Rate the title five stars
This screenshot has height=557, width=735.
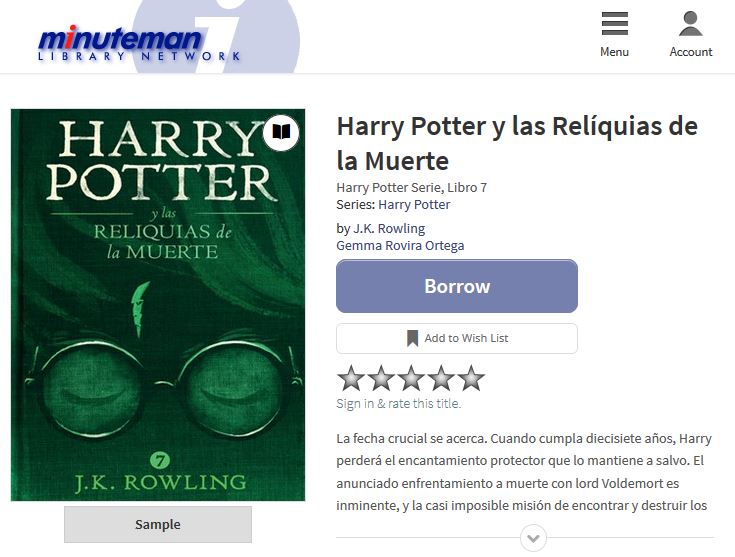(x=471, y=378)
